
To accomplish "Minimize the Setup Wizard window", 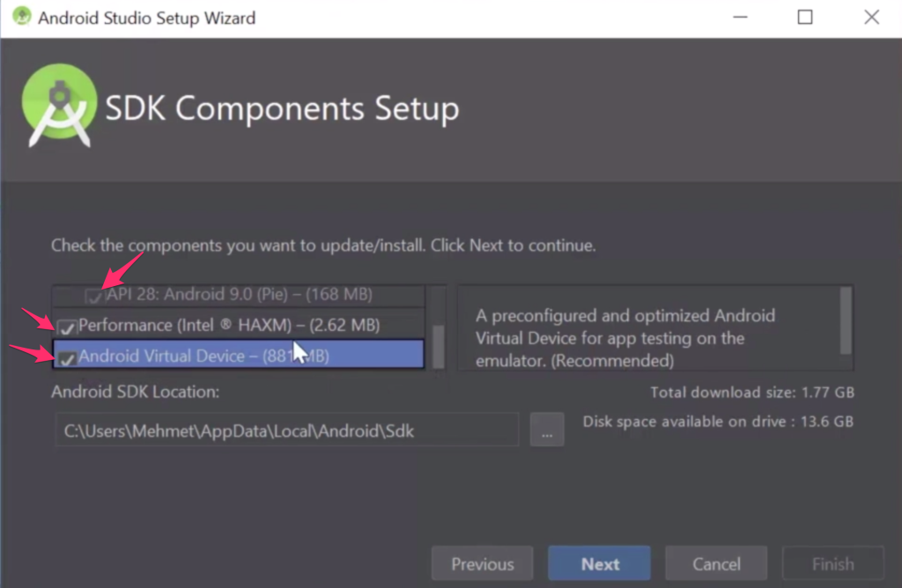I will click(x=740, y=18).
